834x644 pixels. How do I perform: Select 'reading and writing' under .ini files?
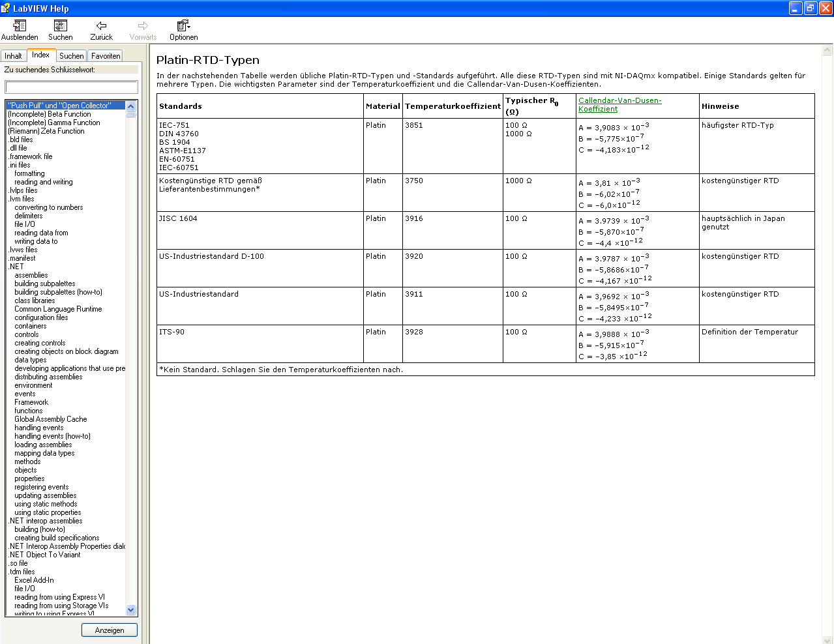[44, 182]
